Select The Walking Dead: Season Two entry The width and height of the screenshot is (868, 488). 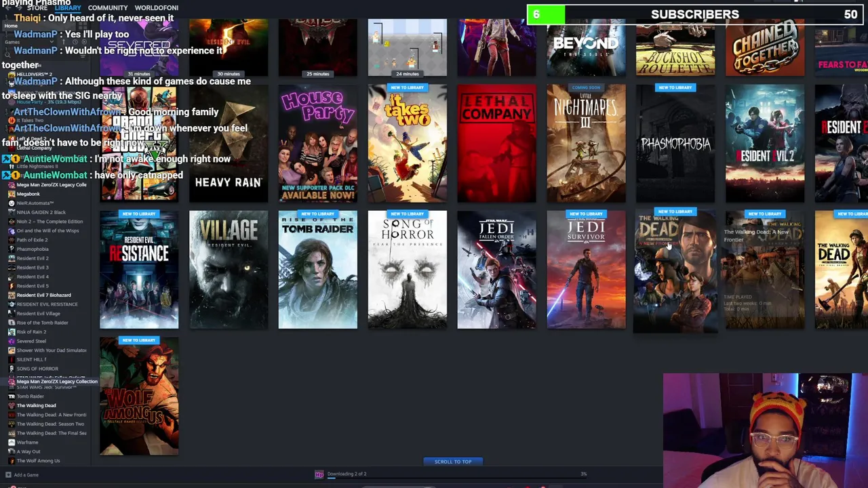[x=50, y=424]
